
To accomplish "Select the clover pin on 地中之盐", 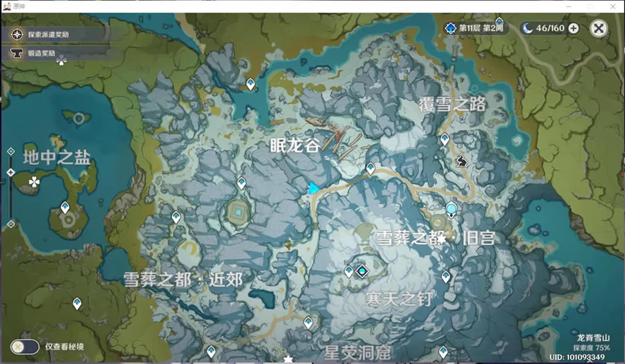I will click(x=34, y=182).
